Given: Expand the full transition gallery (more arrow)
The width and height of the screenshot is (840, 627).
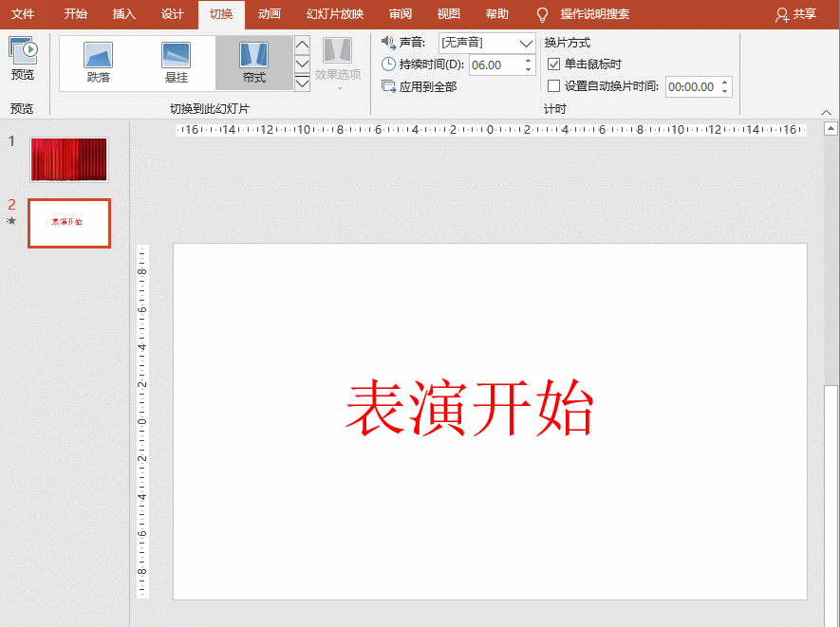Looking at the screenshot, I should 302,83.
